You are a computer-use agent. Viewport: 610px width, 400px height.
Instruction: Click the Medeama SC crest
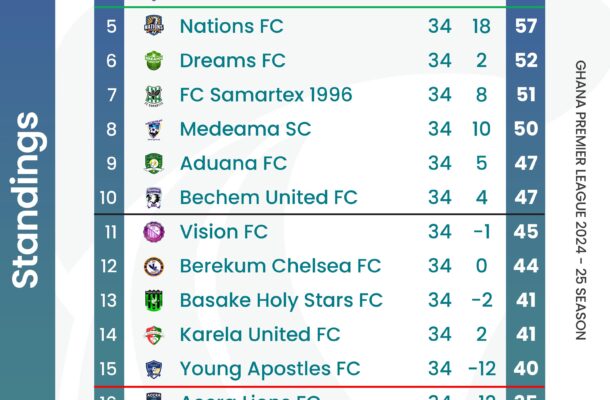click(x=154, y=129)
